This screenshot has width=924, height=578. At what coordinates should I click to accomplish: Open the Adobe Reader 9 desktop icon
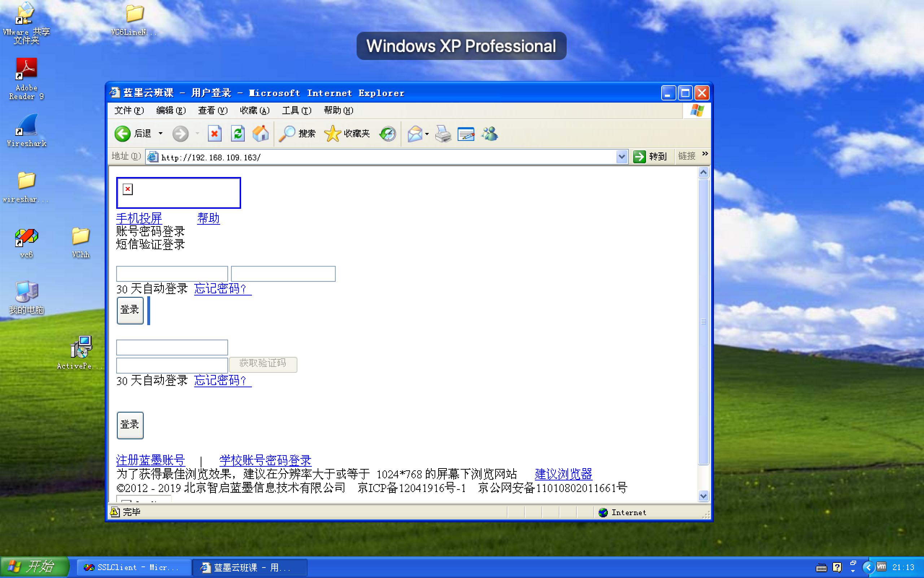pyautogui.click(x=26, y=79)
